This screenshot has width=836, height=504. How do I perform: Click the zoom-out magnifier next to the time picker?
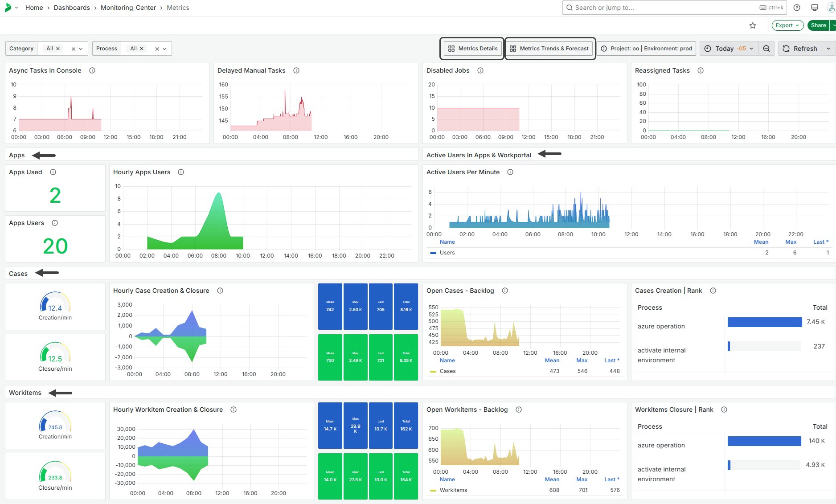(766, 49)
